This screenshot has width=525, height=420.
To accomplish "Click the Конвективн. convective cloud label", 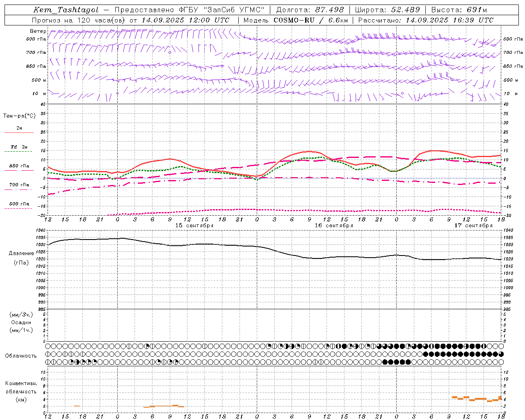I will point(21,383).
